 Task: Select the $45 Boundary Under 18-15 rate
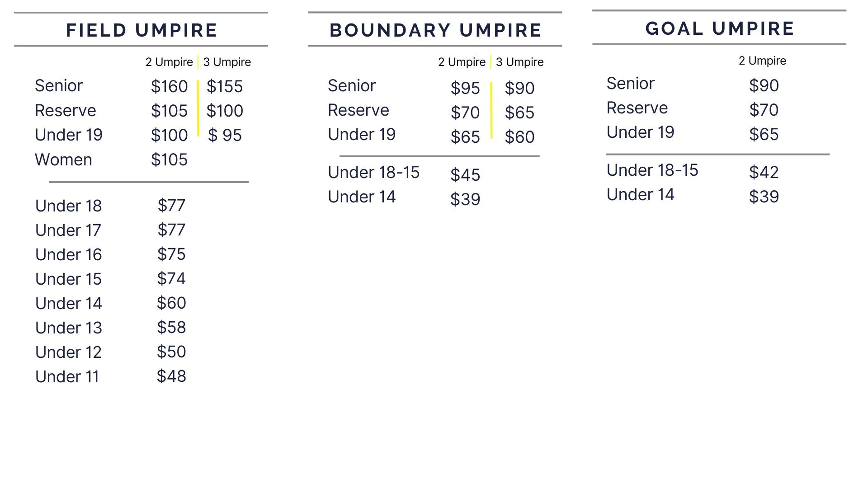pyautogui.click(x=465, y=175)
